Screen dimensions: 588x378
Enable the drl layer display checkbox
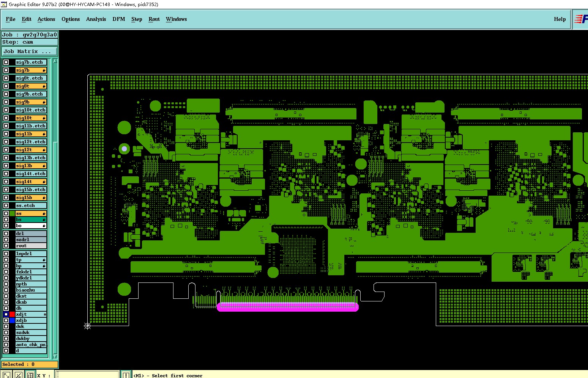click(6, 234)
